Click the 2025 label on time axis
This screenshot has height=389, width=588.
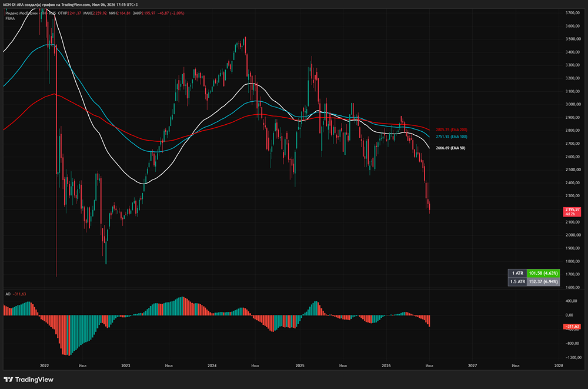coord(300,365)
